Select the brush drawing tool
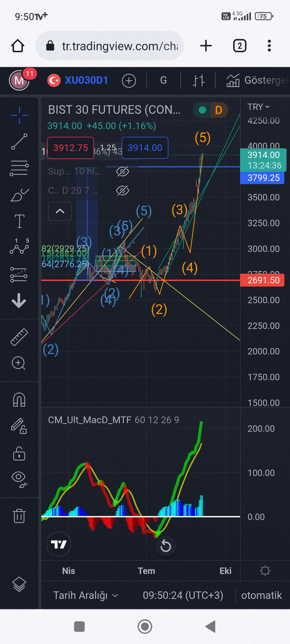The width and height of the screenshot is (290, 644). click(x=19, y=195)
